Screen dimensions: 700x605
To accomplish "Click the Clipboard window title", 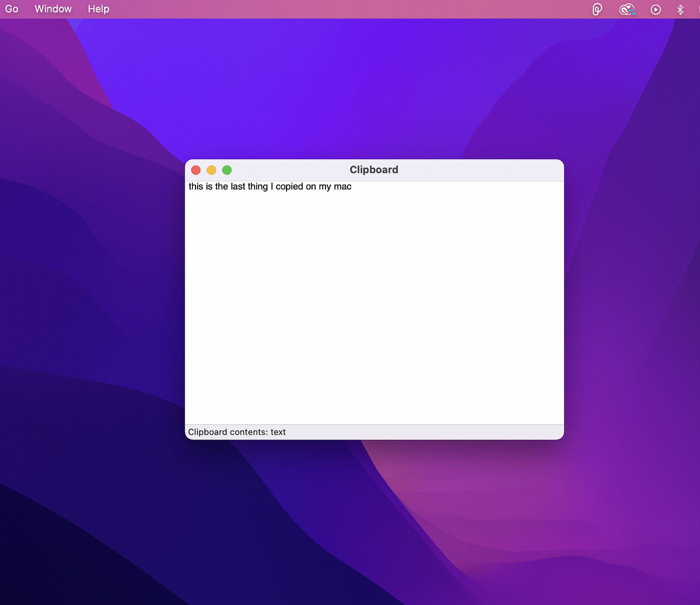I will coord(373,169).
